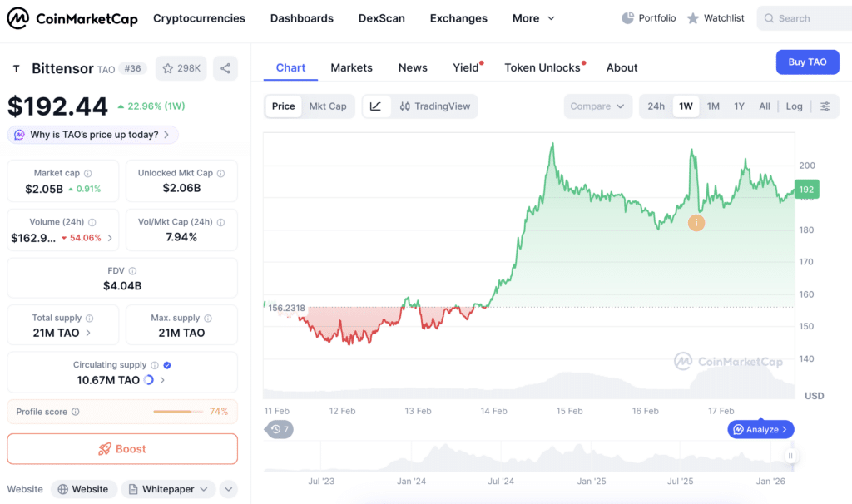This screenshot has width=852, height=504.
Task: Click the verified badge by Circulating supply
Action: tap(167, 365)
